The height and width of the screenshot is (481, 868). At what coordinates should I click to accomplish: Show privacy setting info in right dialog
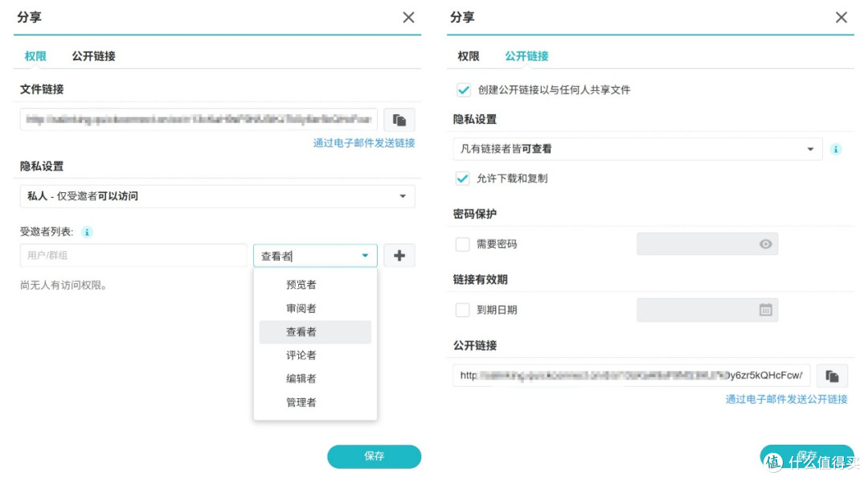tap(836, 149)
